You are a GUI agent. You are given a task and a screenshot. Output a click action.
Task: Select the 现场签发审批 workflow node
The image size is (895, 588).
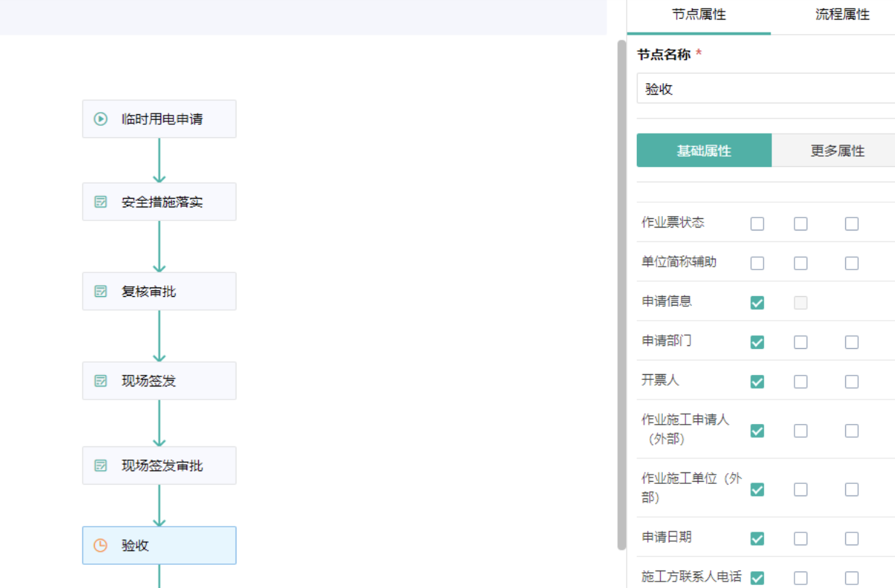coord(159,466)
